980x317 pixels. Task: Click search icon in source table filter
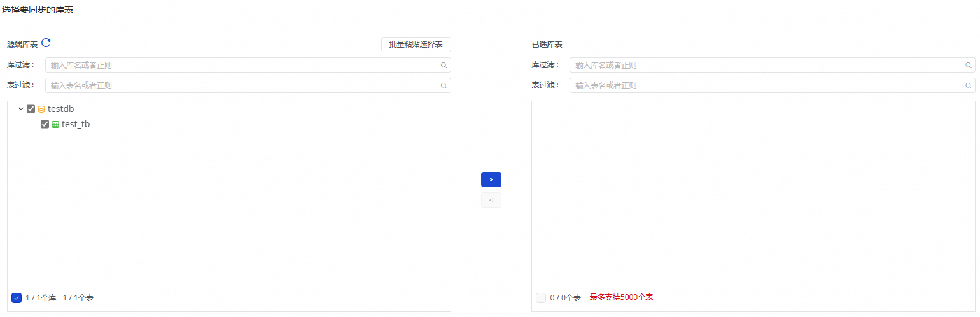[444, 85]
